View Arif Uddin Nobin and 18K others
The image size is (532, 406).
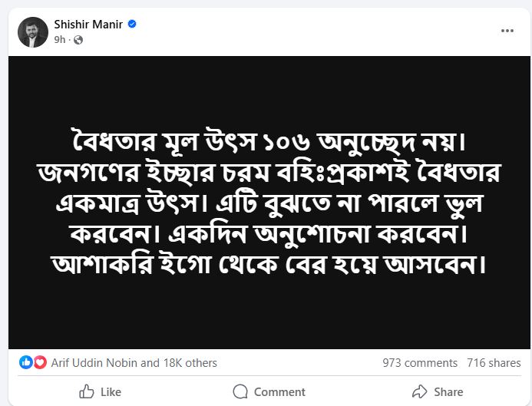click(135, 362)
